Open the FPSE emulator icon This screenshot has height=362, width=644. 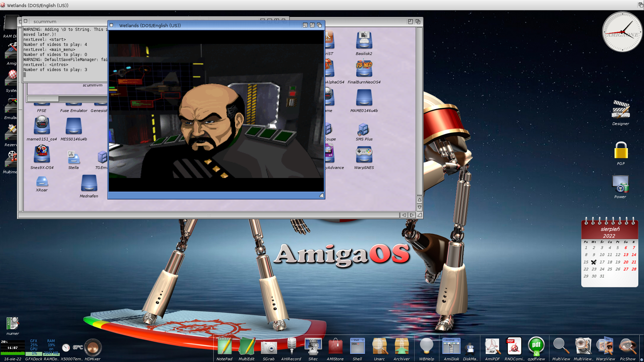click(x=42, y=108)
